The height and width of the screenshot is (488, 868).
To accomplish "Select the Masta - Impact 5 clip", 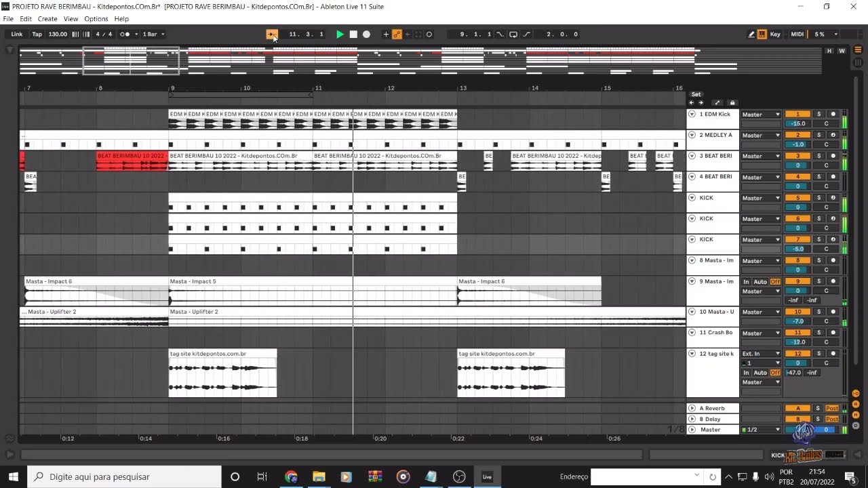I will 313,290.
